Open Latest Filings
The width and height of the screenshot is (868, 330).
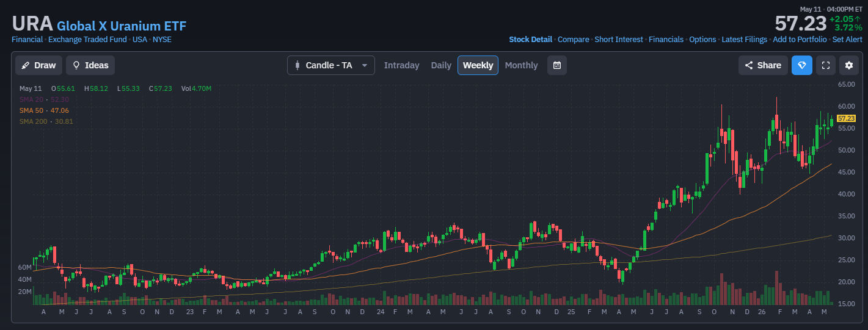(744, 40)
